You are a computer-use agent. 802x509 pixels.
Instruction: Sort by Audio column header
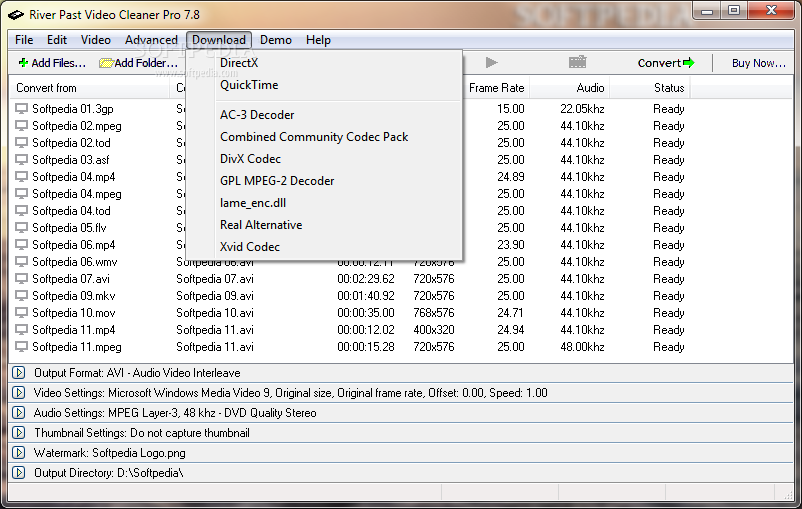pos(569,88)
